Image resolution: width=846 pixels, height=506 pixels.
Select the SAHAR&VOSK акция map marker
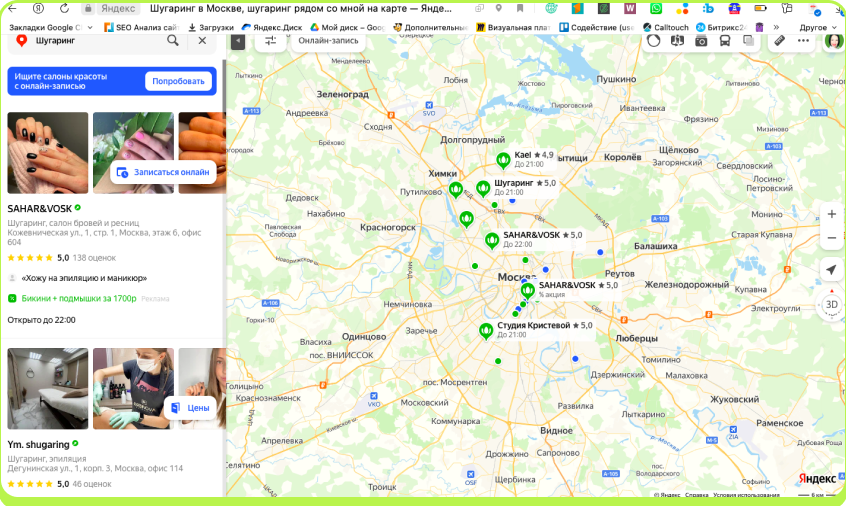[528, 291]
